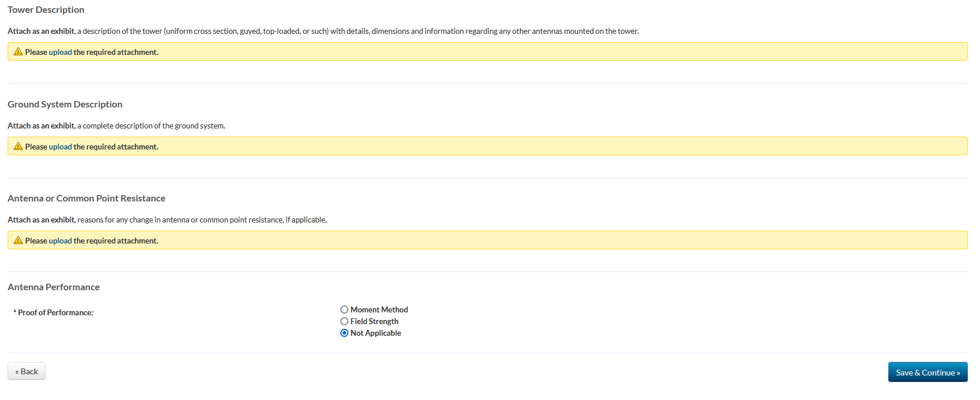Open upload link for Antenna Resistance exhibit
Screen dimensions: 980x400
(60, 241)
